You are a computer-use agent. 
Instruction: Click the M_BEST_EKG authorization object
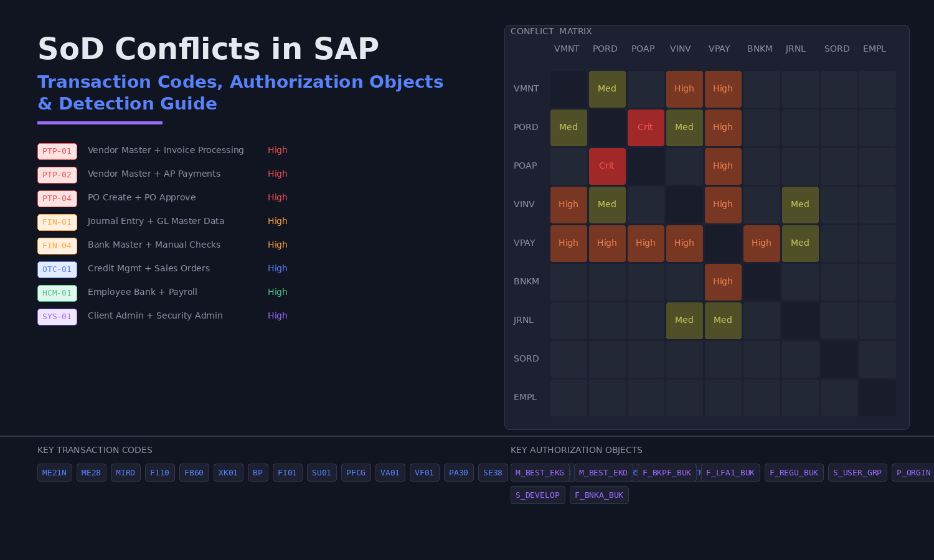539,472
